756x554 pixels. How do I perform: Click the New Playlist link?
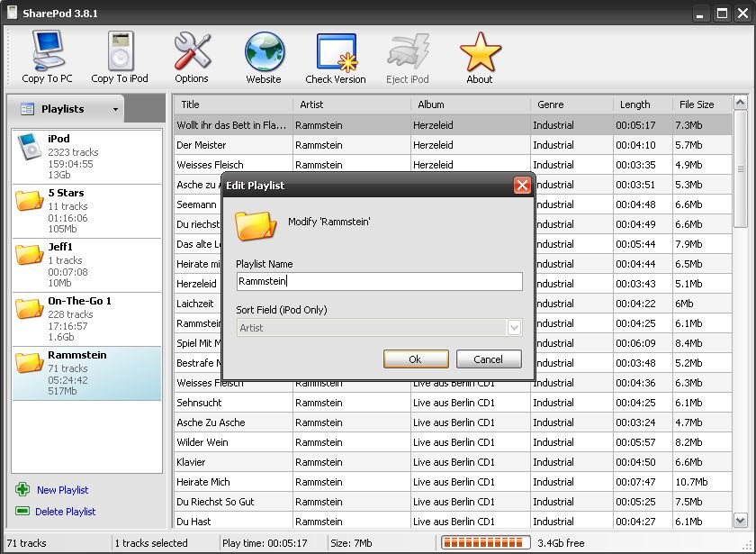[63, 490]
